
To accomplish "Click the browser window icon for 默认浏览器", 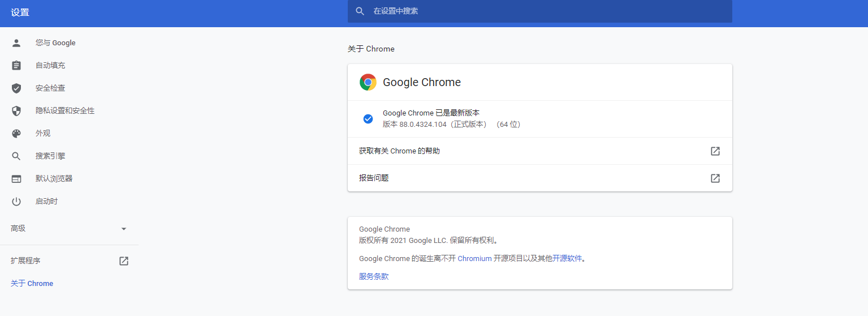I will [x=16, y=179].
